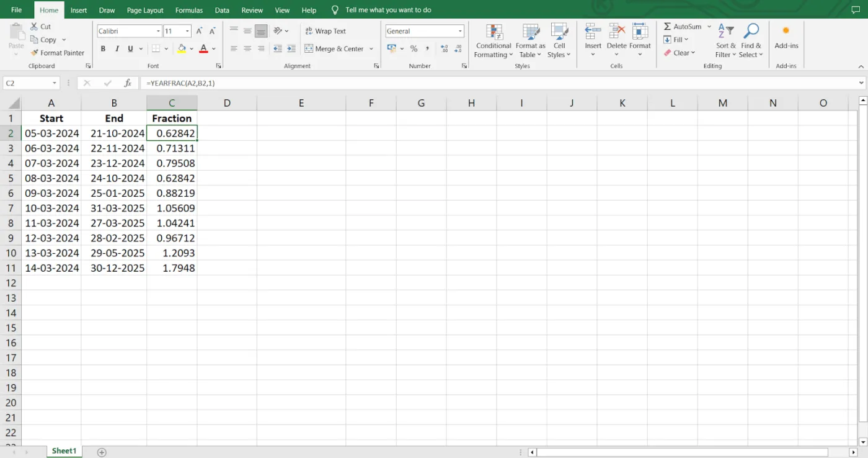868x458 pixels.
Task: Toggle Italic formatting
Action: pyautogui.click(x=117, y=48)
